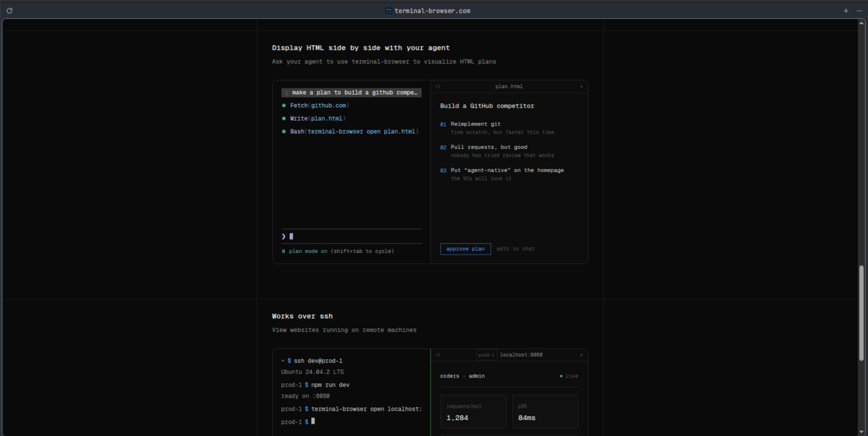Click the 'Works over ssh' heading
The height and width of the screenshot is (436, 868).
(x=302, y=316)
